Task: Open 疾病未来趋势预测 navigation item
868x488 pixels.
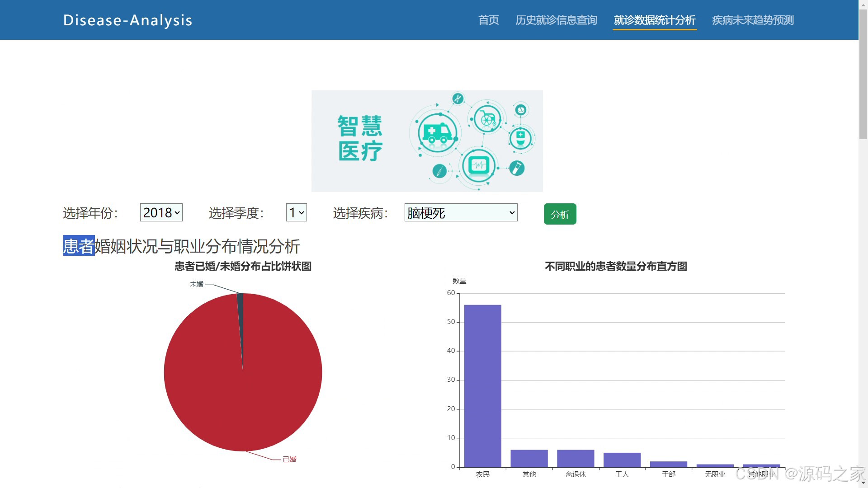Action: (x=753, y=20)
